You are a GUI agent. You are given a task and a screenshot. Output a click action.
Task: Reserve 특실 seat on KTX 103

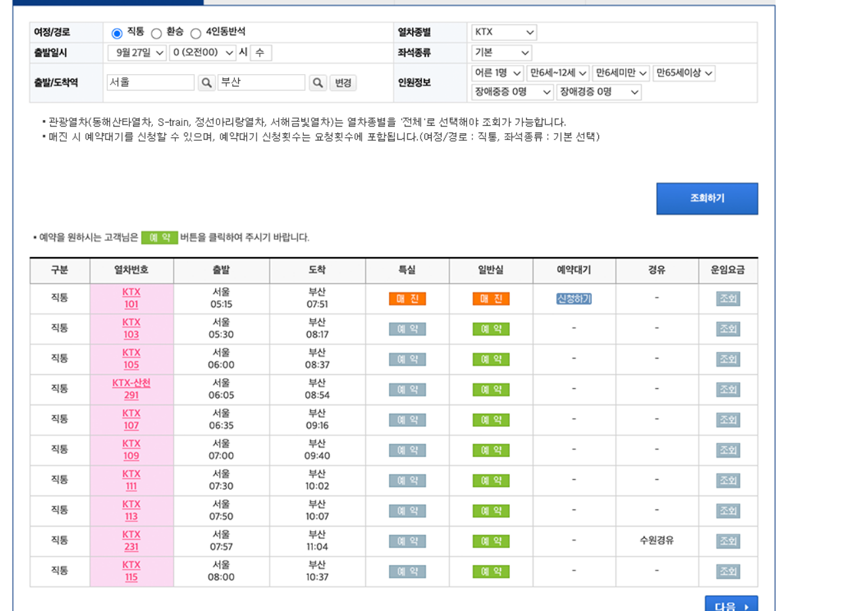pos(407,329)
